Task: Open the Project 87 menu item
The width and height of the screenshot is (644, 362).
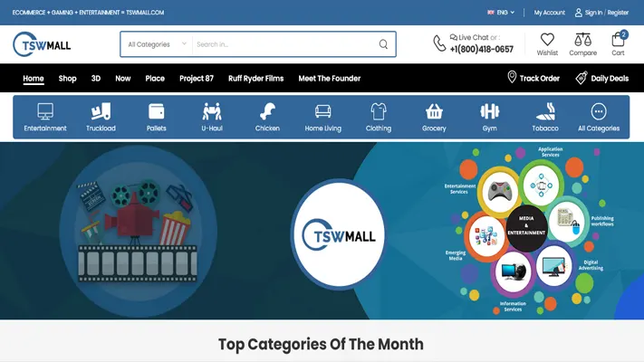Action: point(197,78)
